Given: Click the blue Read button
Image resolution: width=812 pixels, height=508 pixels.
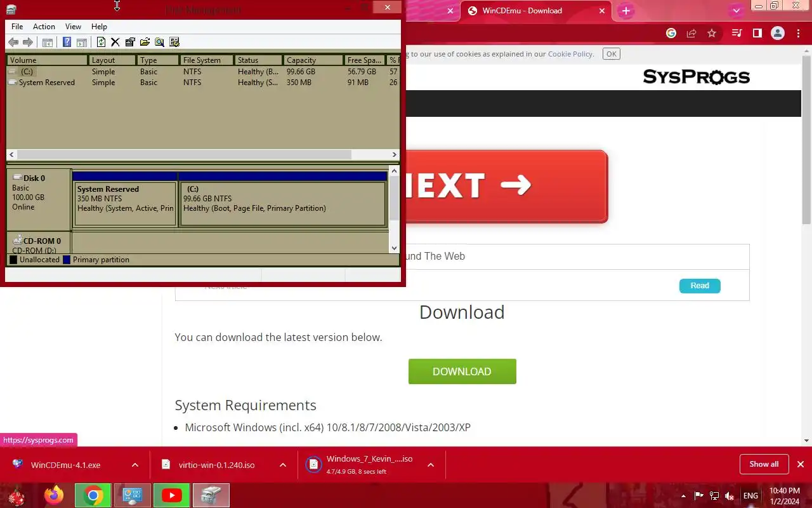Looking at the screenshot, I should point(700,286).
